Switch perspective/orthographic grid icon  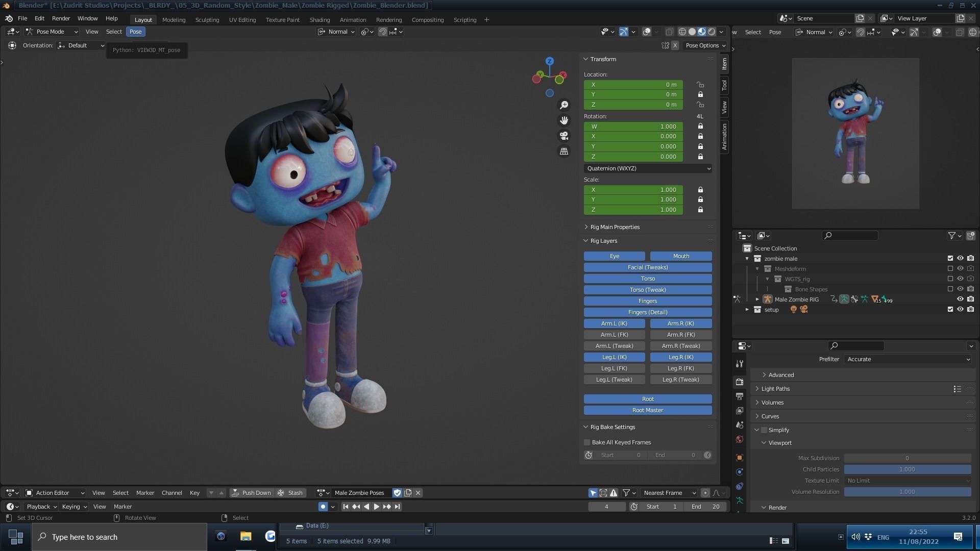click(x=564, y=152)
